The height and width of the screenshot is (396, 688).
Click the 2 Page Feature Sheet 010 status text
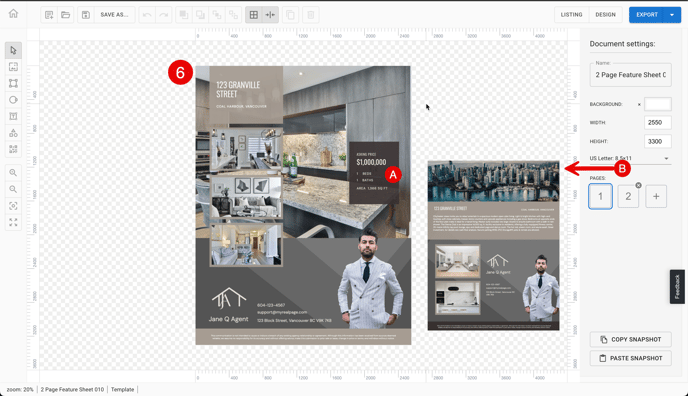click(x=72, y=389)
